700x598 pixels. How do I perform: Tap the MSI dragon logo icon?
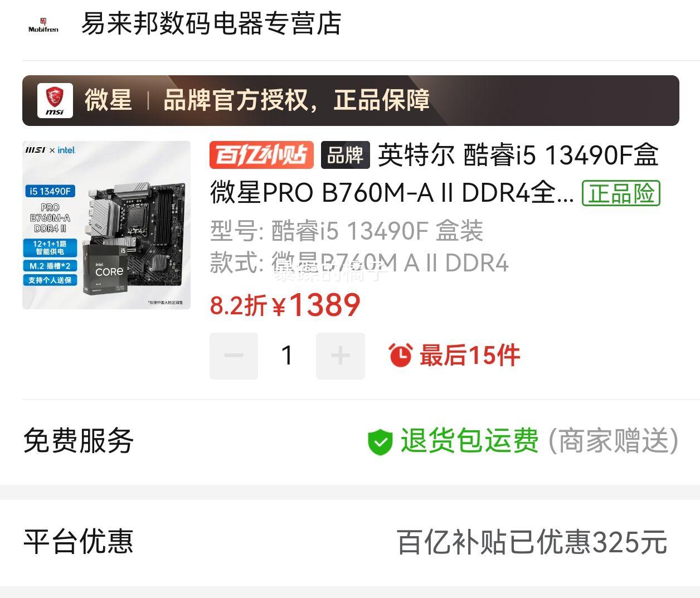click(55, 100)
